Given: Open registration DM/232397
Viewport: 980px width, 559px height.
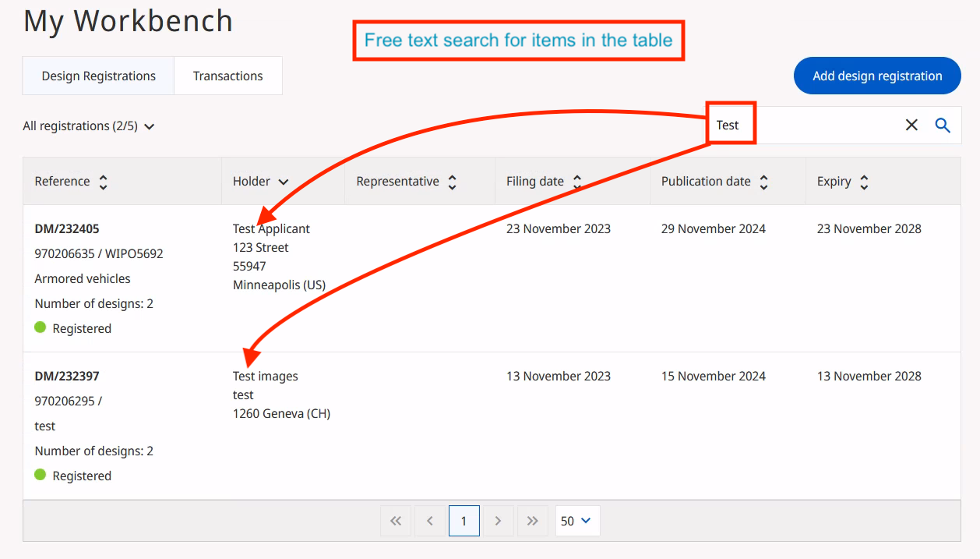Looking at the screenshot, I should (x=67, y=377).
